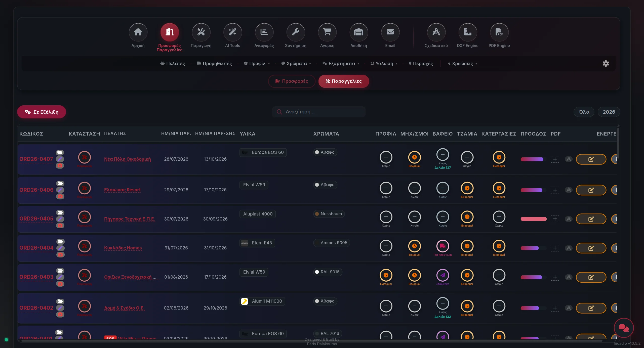The image size is (644, 348).
Task: Expand the Εξαρτήματα dropdown menu
Action: click(341, 64)
